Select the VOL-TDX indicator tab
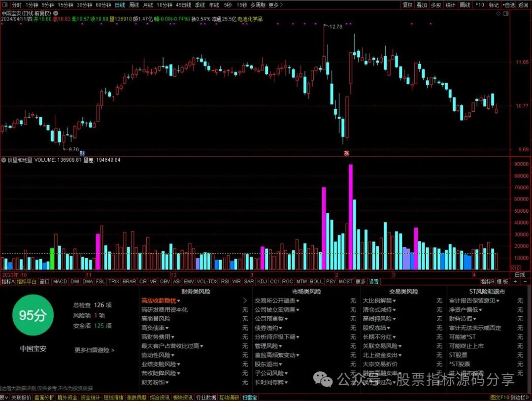 point(207,282)
